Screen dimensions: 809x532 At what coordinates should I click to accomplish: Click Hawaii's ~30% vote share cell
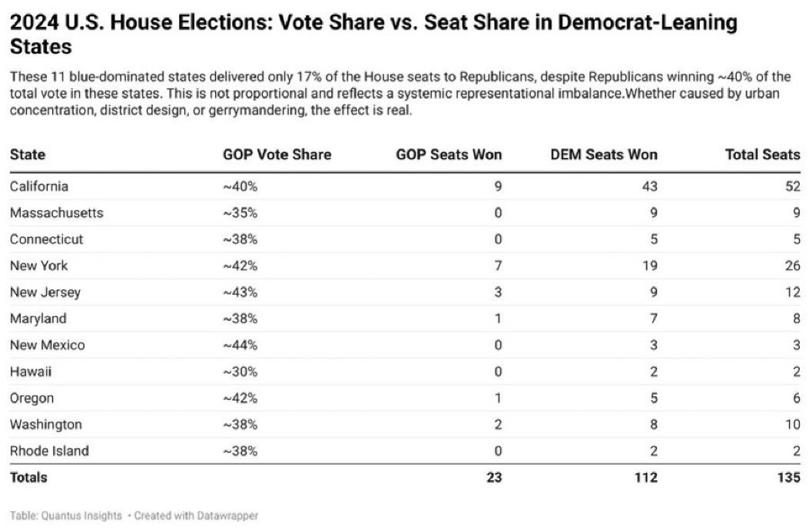(x=240, y=372)
